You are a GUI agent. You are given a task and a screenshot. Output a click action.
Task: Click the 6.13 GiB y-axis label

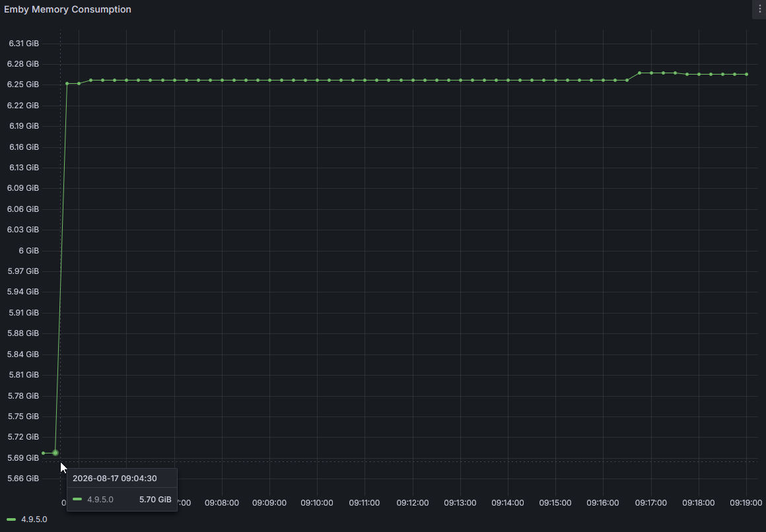click(24, 168)
